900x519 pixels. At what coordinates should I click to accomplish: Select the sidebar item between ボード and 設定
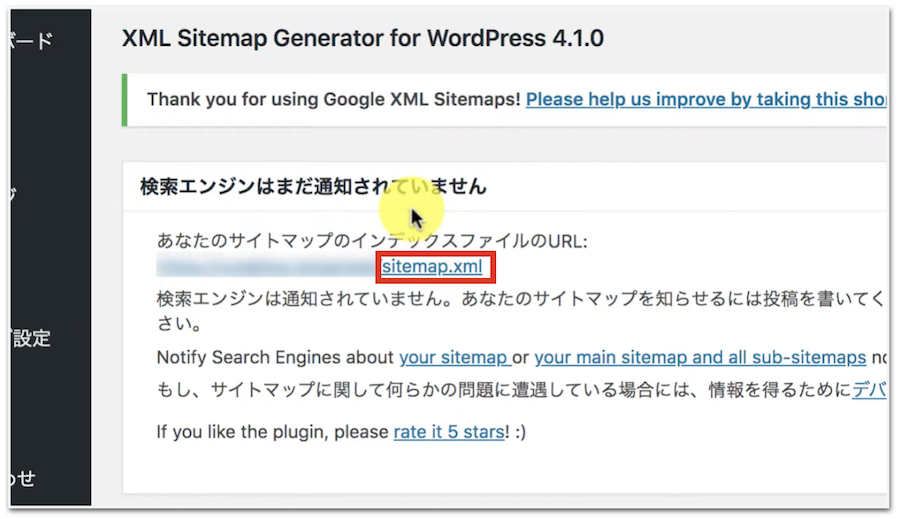point(10,192)
